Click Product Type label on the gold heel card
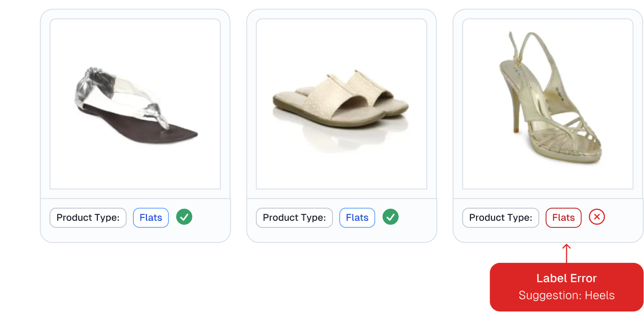The image size is (644, 318). pos(501,218)
